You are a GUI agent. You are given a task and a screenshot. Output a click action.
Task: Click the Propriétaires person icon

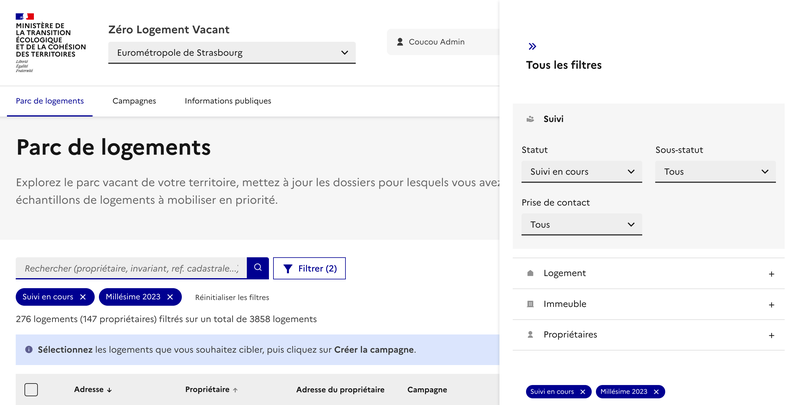click(530, 335)
